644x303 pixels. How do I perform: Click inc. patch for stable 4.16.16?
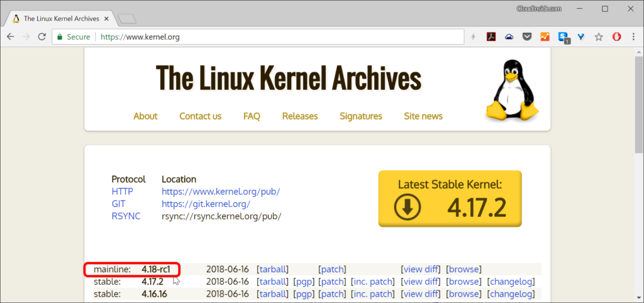tap(372, 294)
